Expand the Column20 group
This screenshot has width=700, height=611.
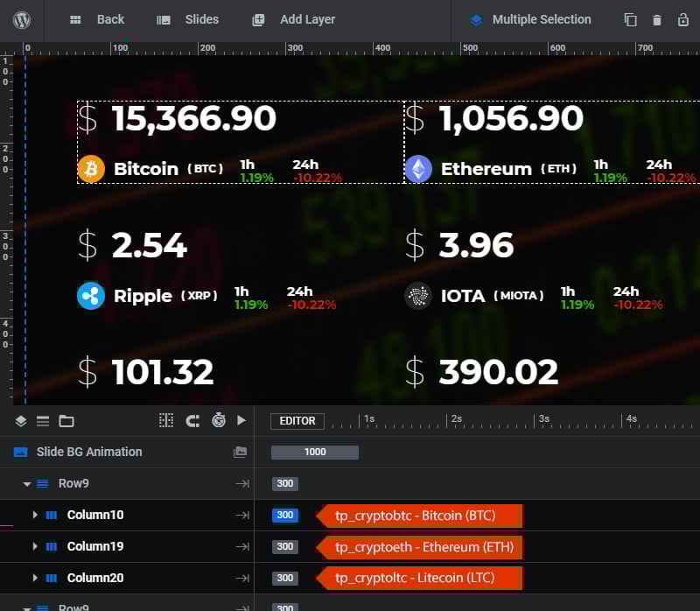[x=35, y=578]
